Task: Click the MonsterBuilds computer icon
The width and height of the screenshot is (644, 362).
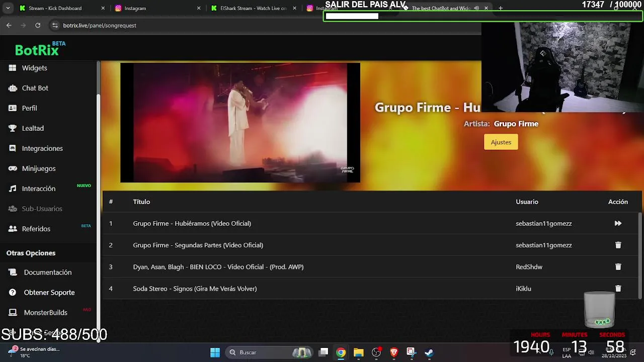Action: tap(13, 313)
